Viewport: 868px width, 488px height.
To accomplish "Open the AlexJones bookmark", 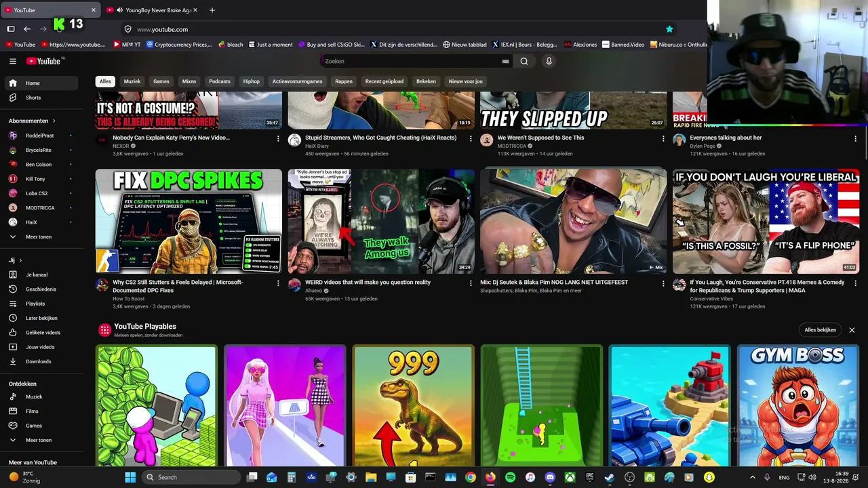I will tap(580, 45).
